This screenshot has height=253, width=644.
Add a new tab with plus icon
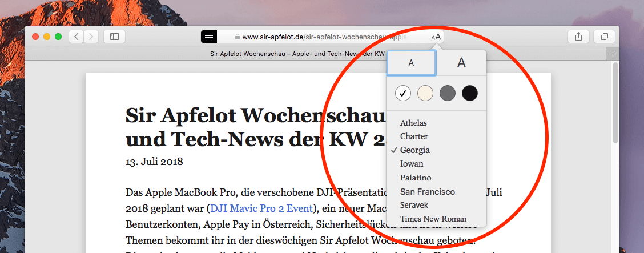(613, 54)
